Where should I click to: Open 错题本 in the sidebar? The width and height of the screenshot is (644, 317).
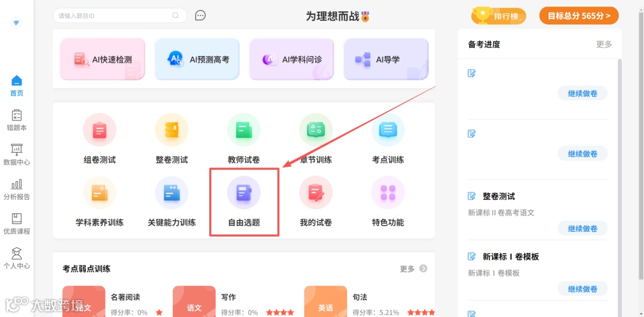17,120
